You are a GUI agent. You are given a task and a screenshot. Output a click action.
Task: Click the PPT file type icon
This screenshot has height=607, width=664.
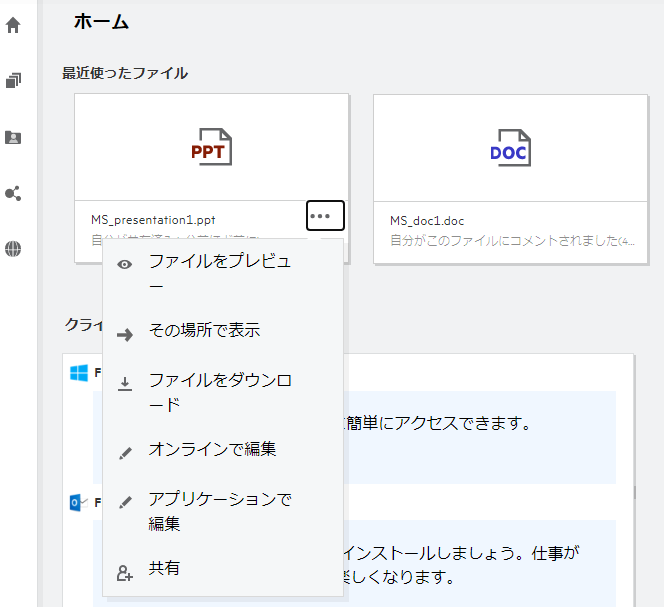[x=212, y=148]
